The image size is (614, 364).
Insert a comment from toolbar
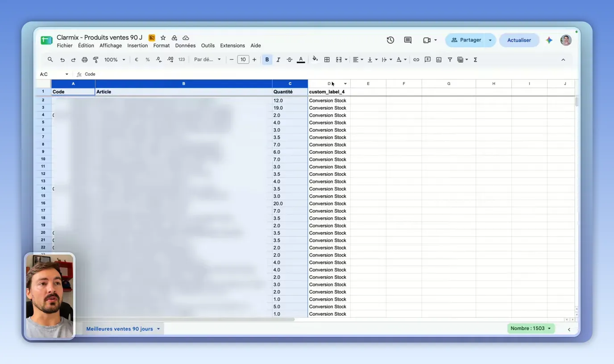click(427, 60)
